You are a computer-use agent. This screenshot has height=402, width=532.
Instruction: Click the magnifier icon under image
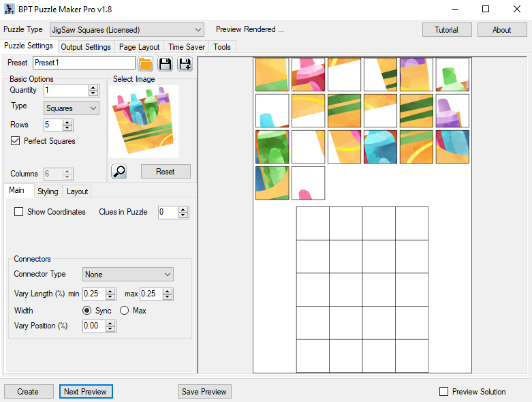[119, 172]
